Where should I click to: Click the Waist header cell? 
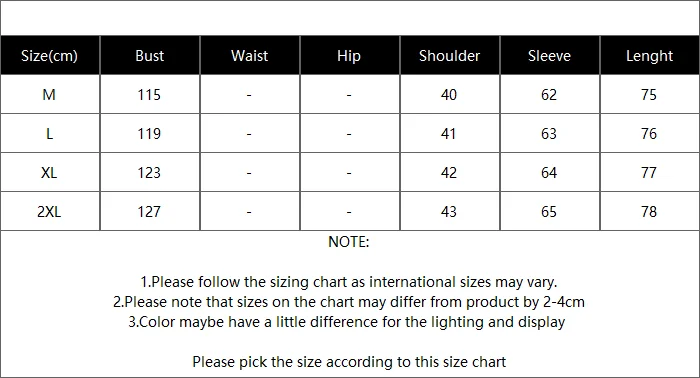250,56
